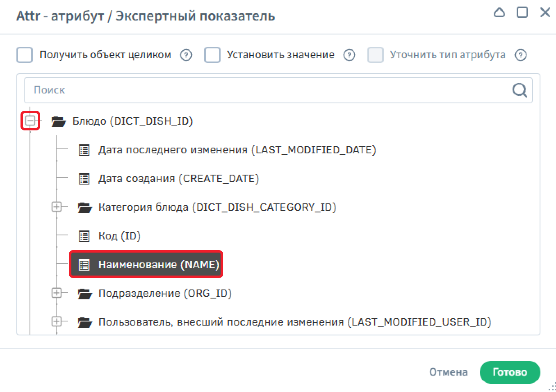The width and height of the screenshot is (556, 392).
Task: Enable the Получить объект целиком checkbox
Action: [x=25, y=55]
